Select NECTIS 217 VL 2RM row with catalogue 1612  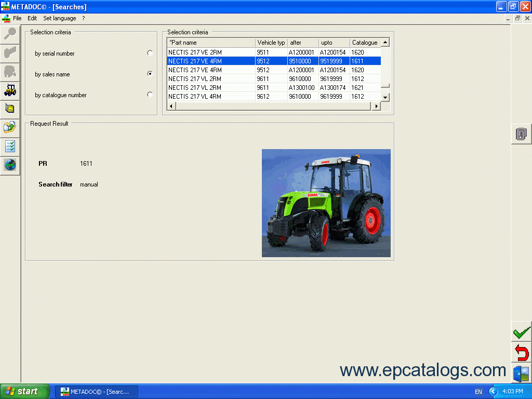coord(274,79)
